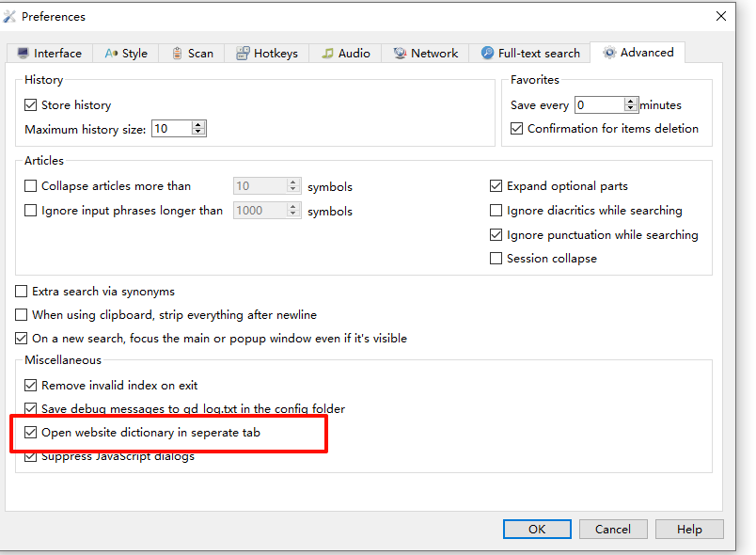This screenshot has width=756, height=555.
Task: Increase Maximum history size with up arrow
Action: (x=198, y=125)
